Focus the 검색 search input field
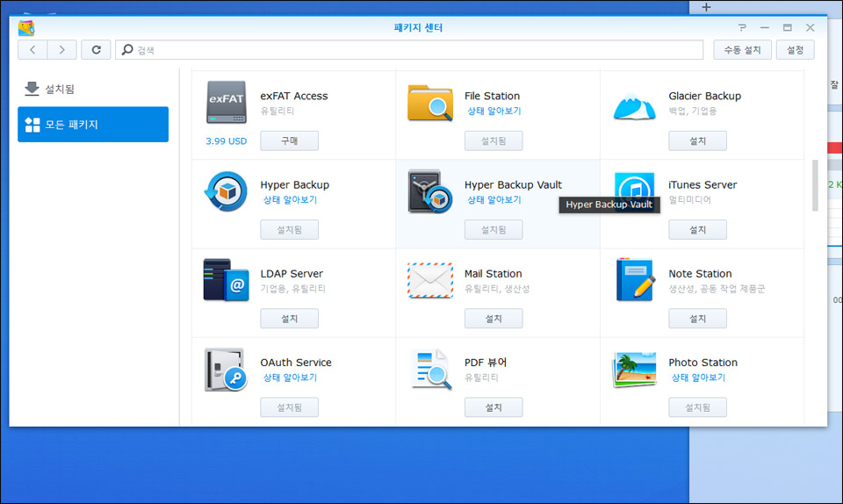 click(x=409, y=50)
